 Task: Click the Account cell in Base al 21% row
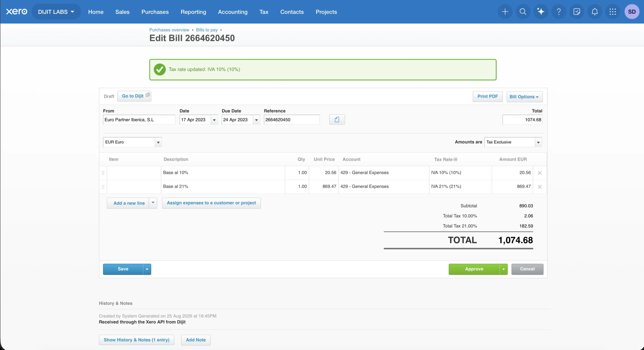384,187
